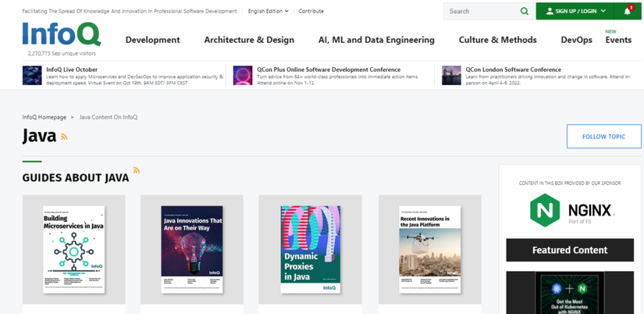Image resolution: width=644 pixels, height=314 pixels.
Task: Open Building Microservices in Java guide cover
Action: click(x=73, y=250)
